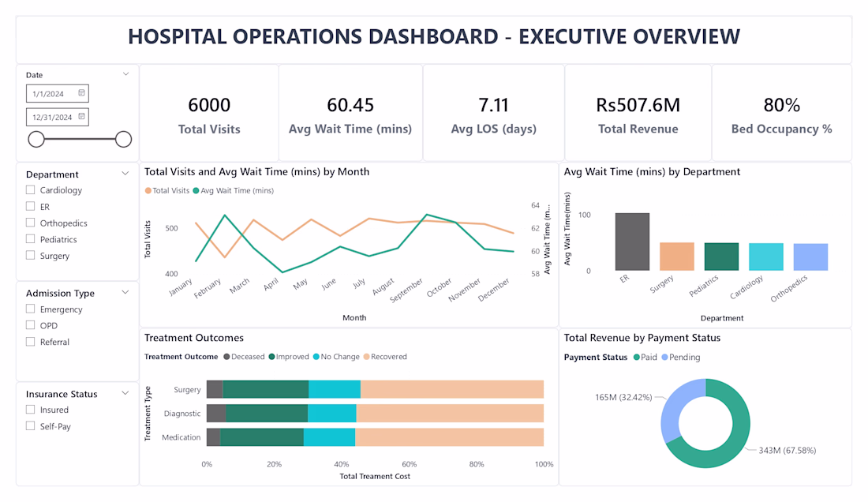Enable the Referral admission type filter
The image size is (868, 502).
coord(31,342)
